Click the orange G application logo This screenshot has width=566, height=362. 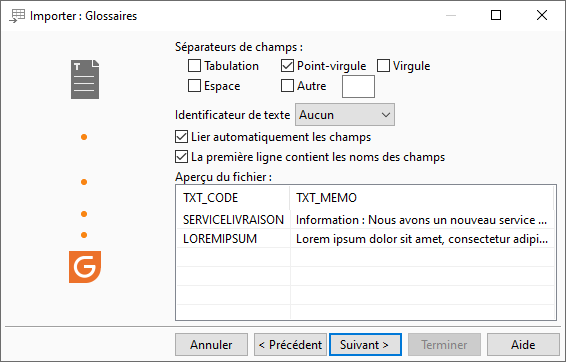(x=85, y=267)
